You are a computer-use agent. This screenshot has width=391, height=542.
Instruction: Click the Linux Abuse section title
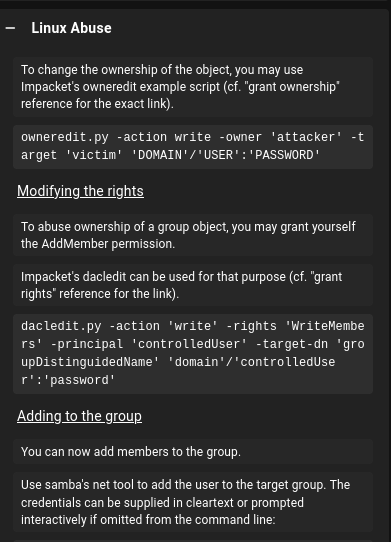click(71, 28)
